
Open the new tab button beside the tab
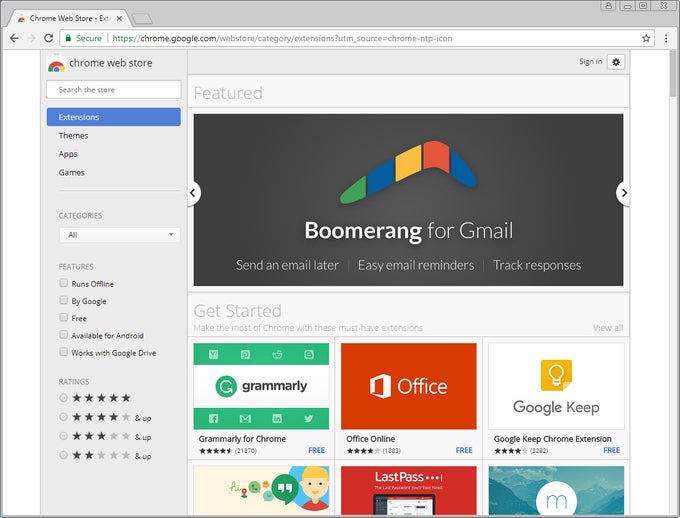tap(142, 18)
